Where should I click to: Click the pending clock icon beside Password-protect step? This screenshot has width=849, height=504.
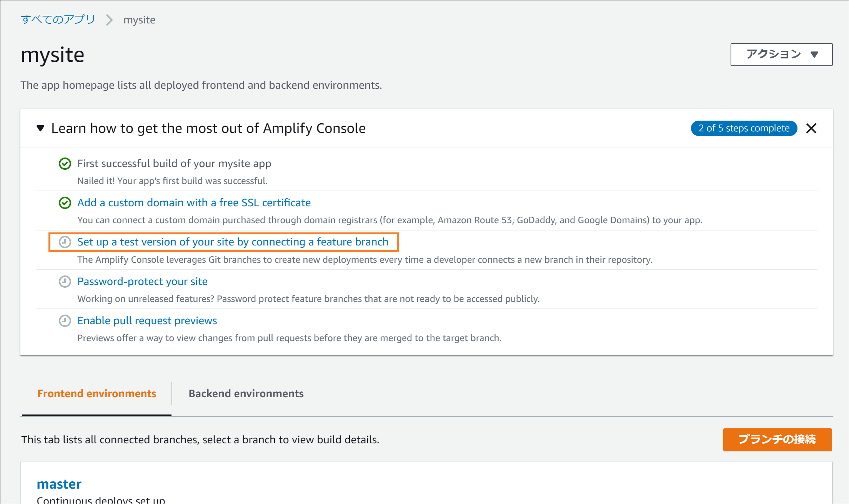[x=65, y=282]
